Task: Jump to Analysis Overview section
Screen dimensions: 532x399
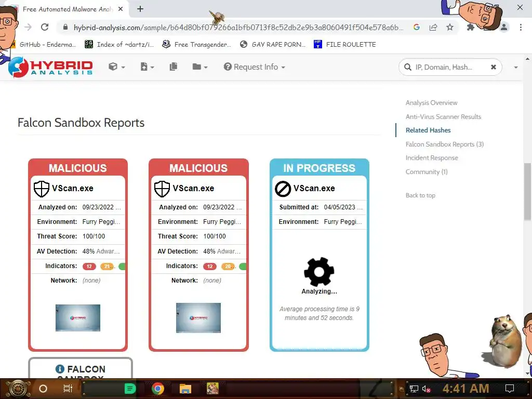Action: click(431, 102)
